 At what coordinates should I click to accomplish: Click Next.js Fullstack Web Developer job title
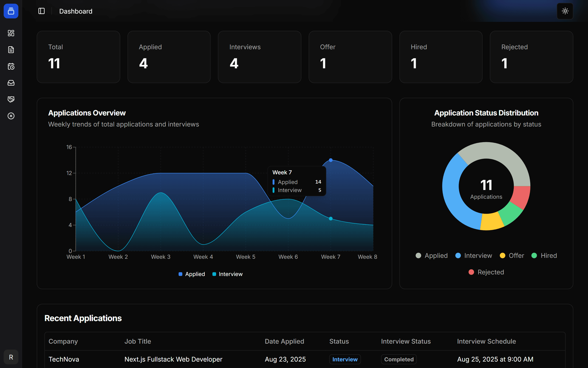tap(173, 359)
